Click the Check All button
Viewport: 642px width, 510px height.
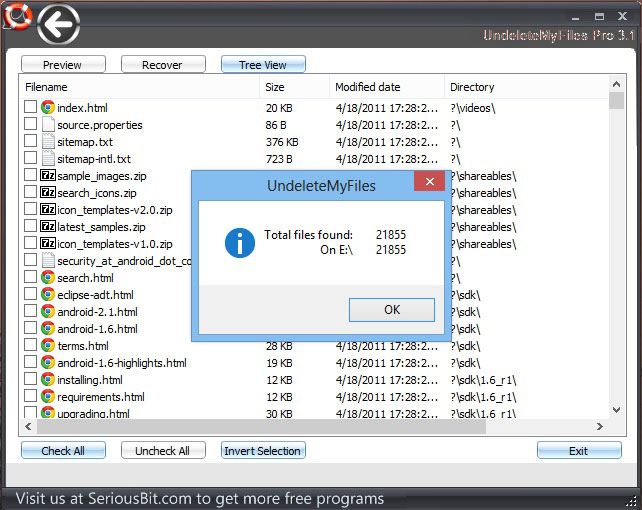pos(63,450)
